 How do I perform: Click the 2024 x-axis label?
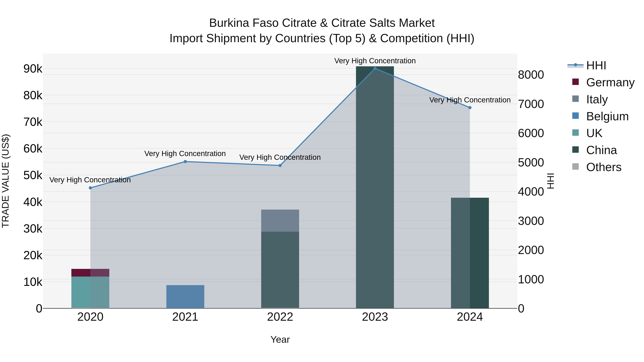[x=470, y=317]
